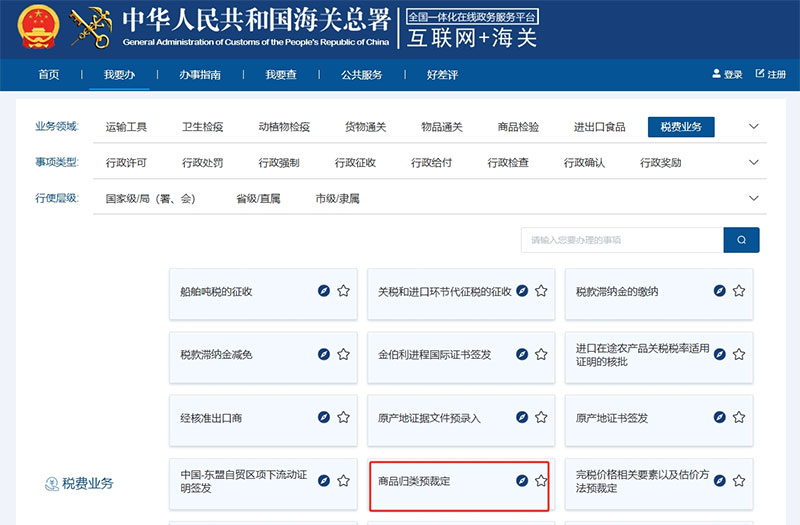
Task: Open the 关税和进口环节代征税的征收 card
Action: [x=444, y=292]
